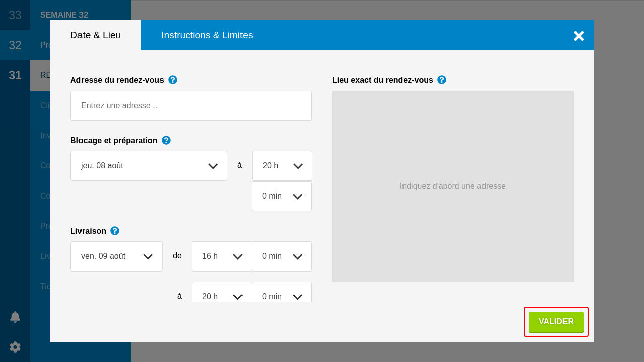Viewport: 644px width, 362px height.
Task: Open the delivery end 20 h dropdown
Action: [221, 293]
